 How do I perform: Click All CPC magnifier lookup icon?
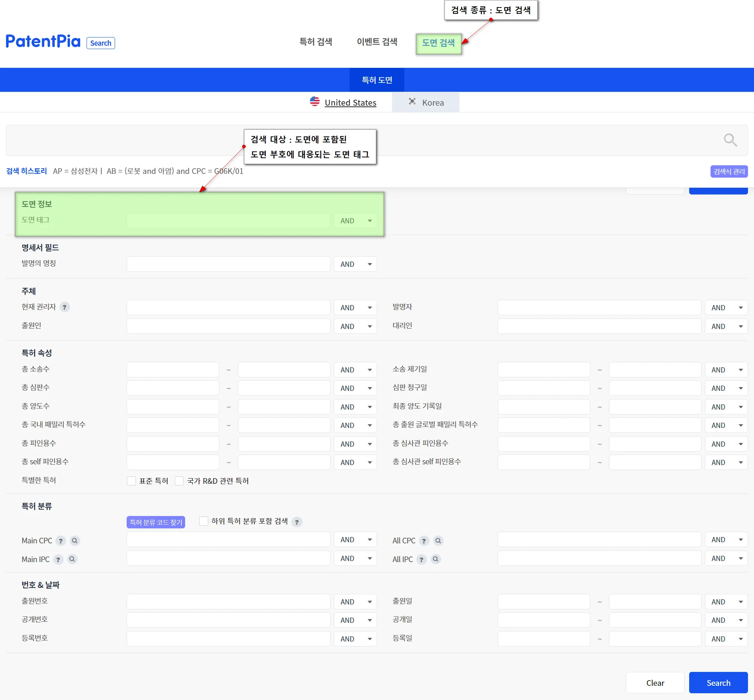coord(438,541)
